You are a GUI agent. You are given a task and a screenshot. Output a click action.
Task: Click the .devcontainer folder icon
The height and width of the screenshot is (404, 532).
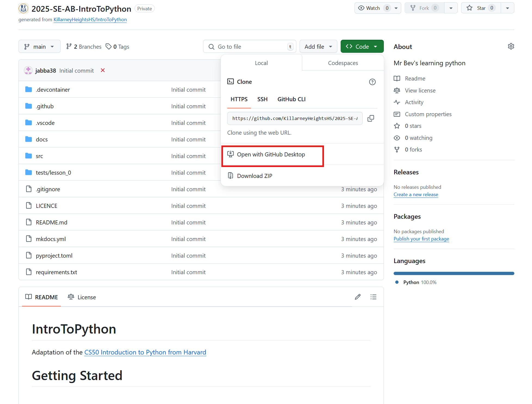click(x=29, y=90)
